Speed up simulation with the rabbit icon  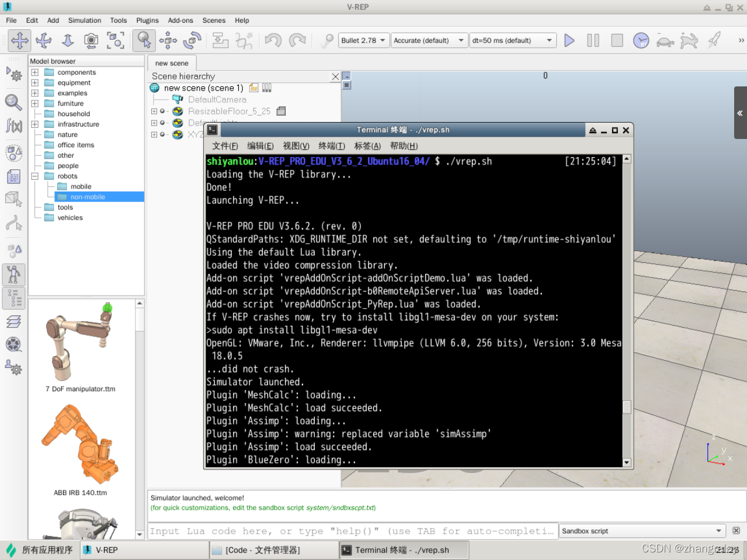tap(689, 40)
